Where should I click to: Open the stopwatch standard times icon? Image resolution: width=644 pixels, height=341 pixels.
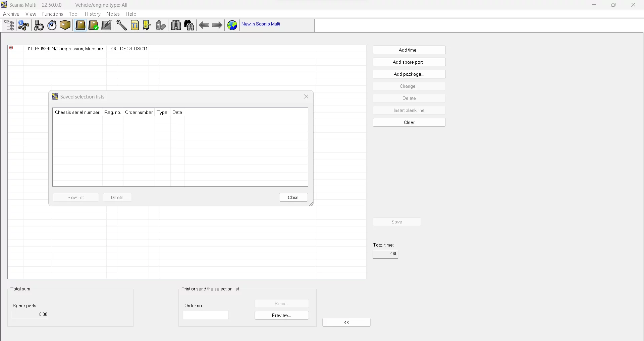coord(52,25)
